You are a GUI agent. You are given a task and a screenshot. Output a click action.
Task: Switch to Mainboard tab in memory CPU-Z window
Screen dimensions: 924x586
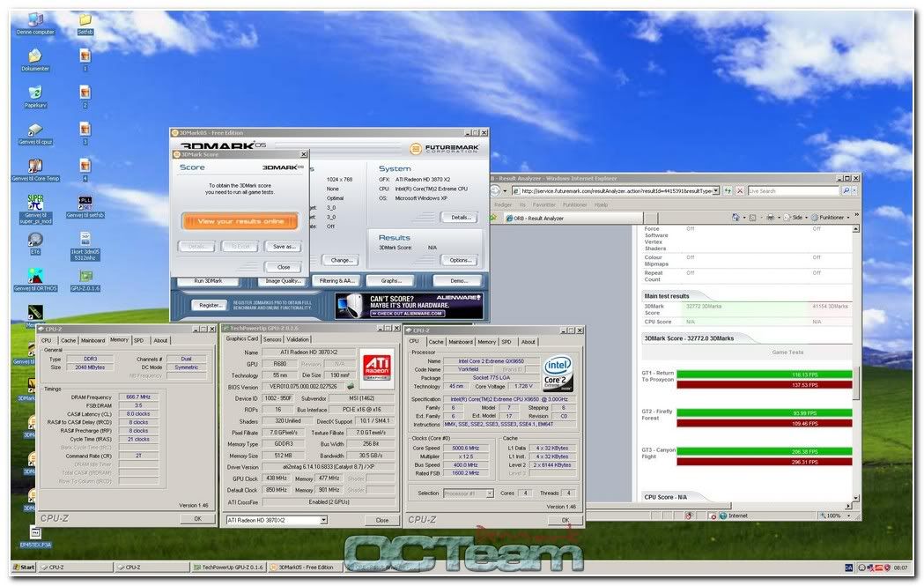click(x=92, y=340)
